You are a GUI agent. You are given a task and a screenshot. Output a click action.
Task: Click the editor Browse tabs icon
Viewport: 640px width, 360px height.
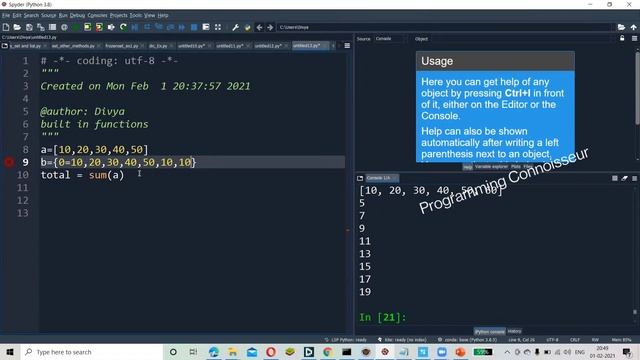4,46
